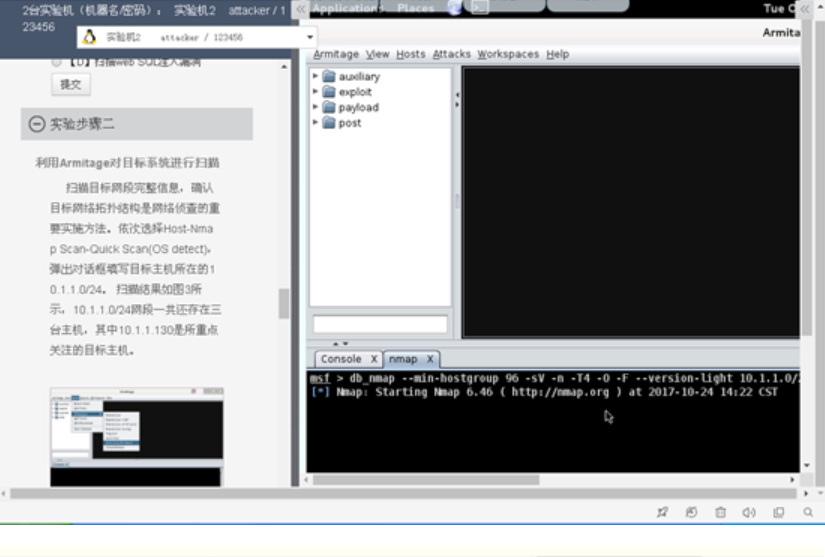This screenshot has height=557, width=825.
Task: Click the page horizontal scrollbar
Action: (403, 493)
